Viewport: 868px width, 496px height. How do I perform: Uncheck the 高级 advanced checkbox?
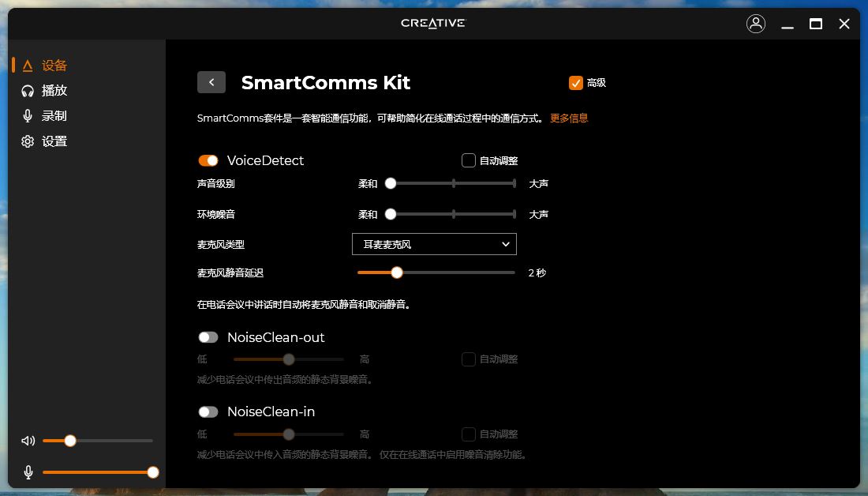click(576, 83)
